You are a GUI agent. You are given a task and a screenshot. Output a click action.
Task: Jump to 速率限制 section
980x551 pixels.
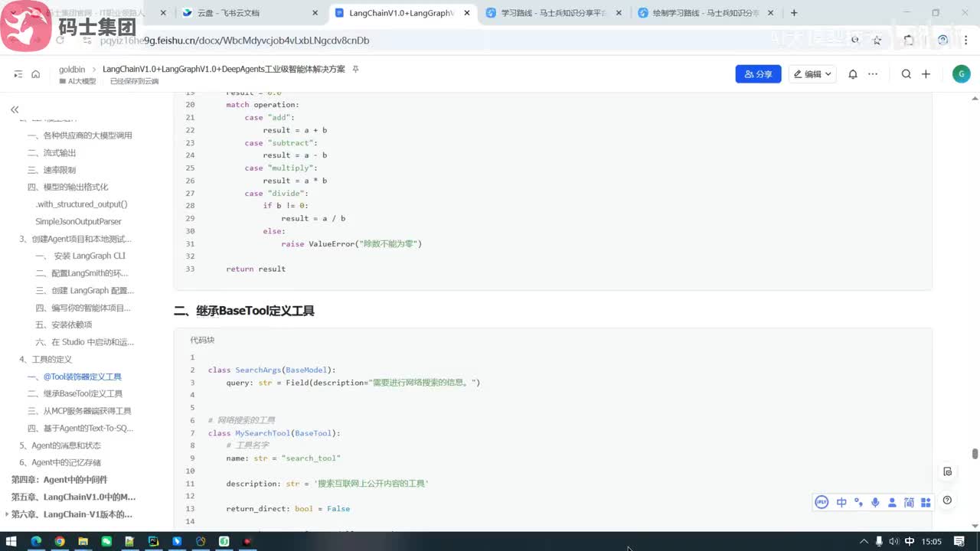(51, 170)
